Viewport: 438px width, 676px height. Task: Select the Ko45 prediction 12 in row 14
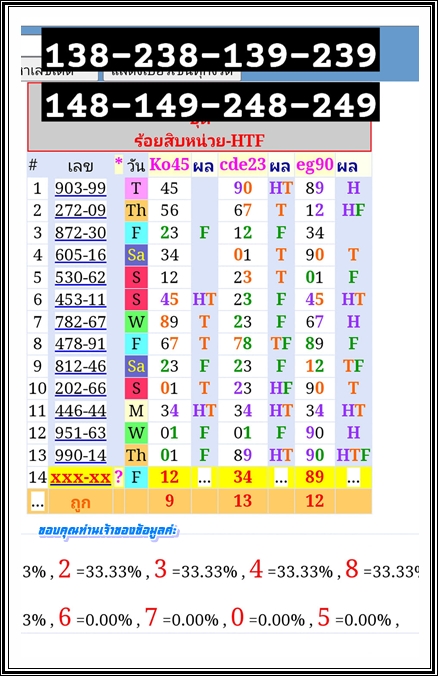(169, 477)
